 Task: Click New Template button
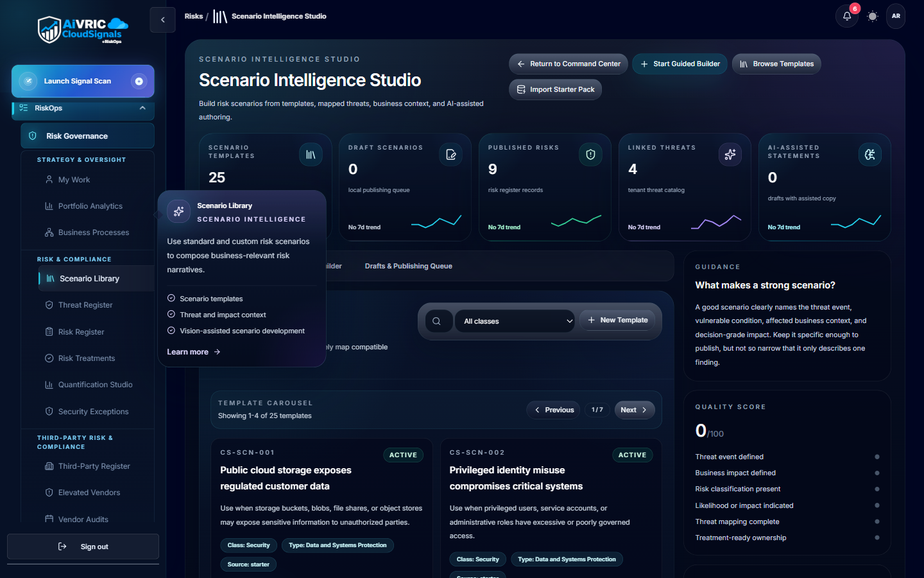pyautogui.click(x=617, y=320)
